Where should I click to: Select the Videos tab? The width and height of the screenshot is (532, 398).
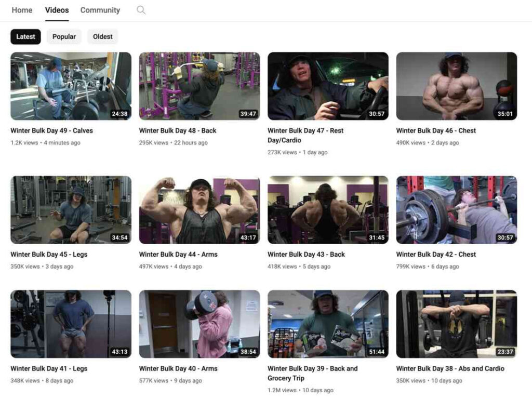point(57,10)
